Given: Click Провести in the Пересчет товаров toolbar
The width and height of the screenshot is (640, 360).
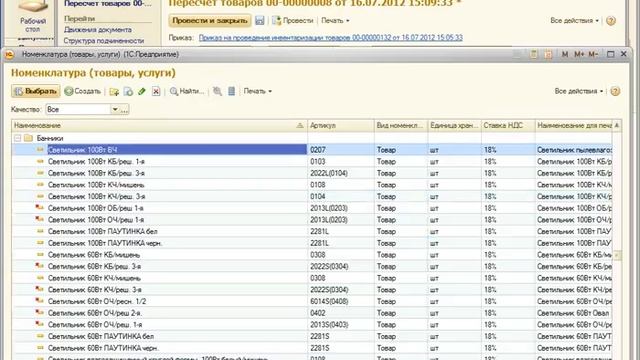Looking at the screenshot, I should pyautogui.click(x=293, y=20).
